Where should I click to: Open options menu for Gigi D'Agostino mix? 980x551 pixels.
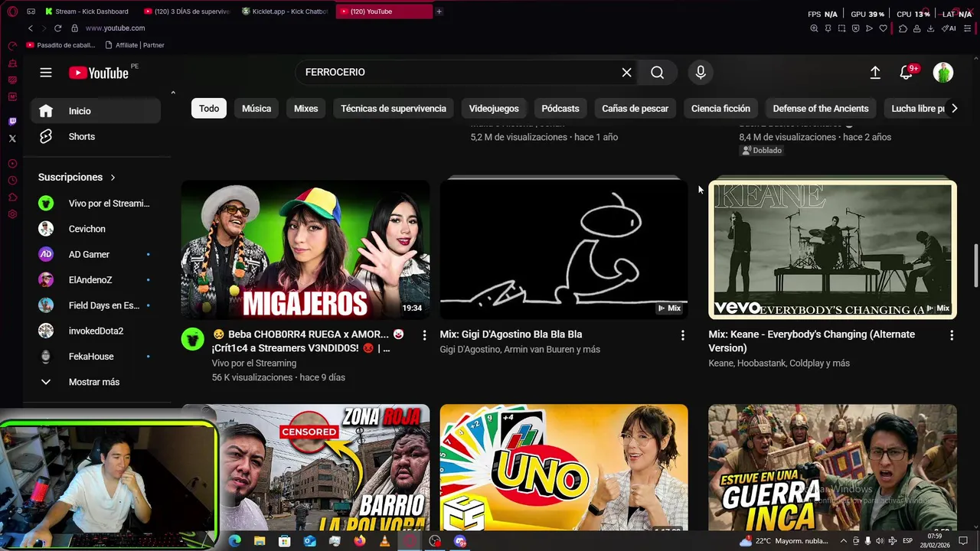[x=682, y=335]
